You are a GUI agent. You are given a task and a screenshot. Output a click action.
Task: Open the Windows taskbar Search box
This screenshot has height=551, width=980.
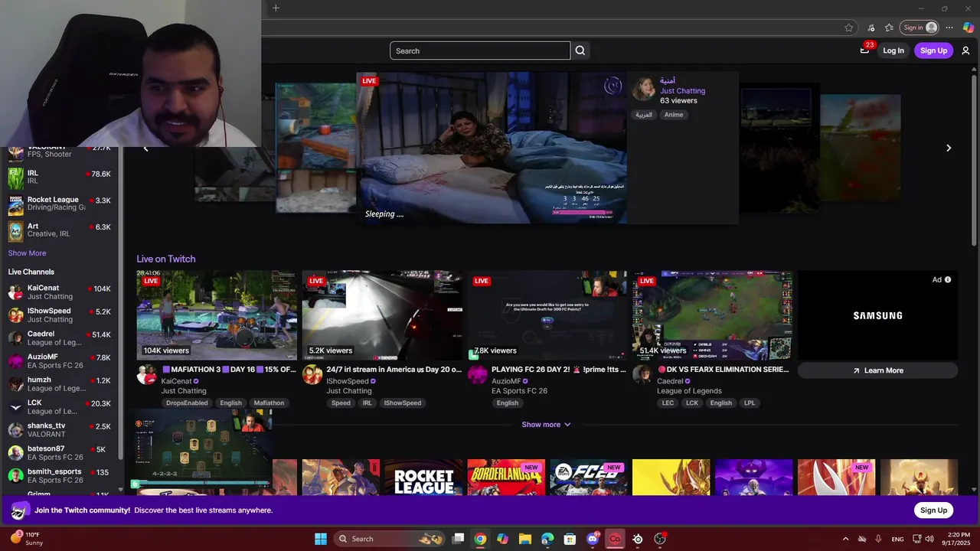(388, 539)
